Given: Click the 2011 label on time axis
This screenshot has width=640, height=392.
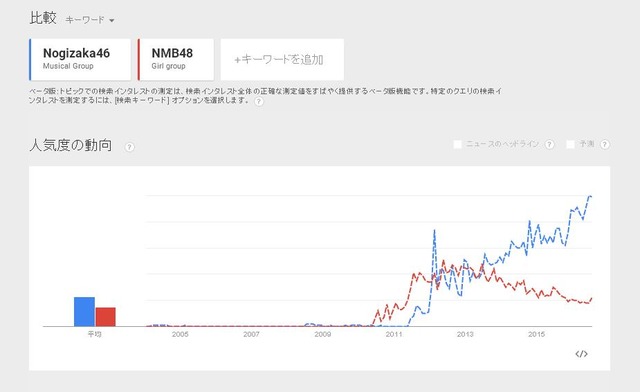Looking at the screenshot, I should tap(394, 334).
